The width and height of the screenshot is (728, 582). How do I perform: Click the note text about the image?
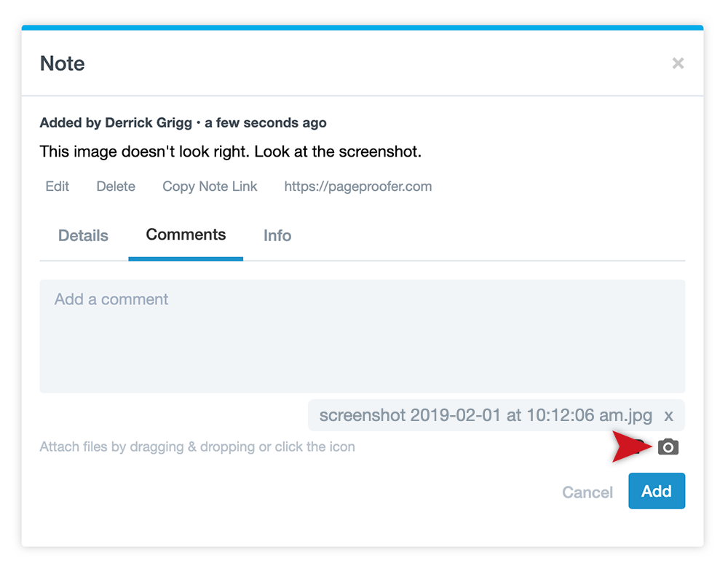coord(231,152)
